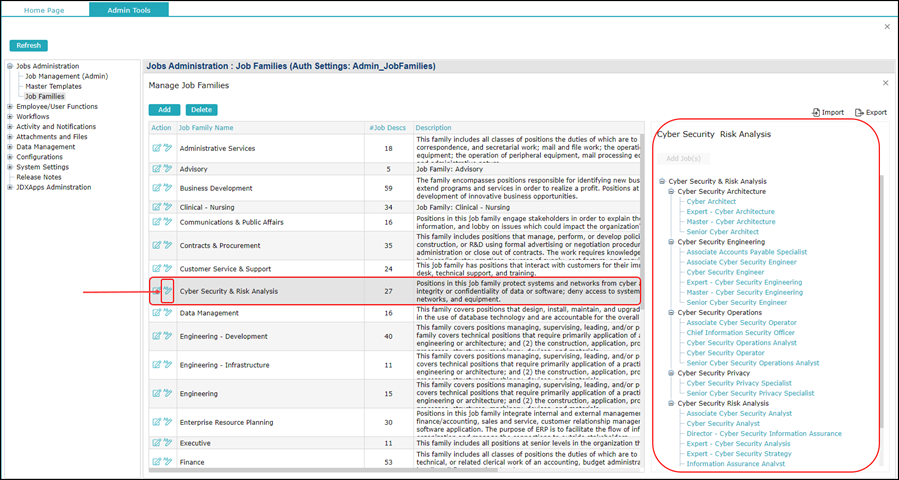Sort by the Job Family Name column header

pos(206,128)
